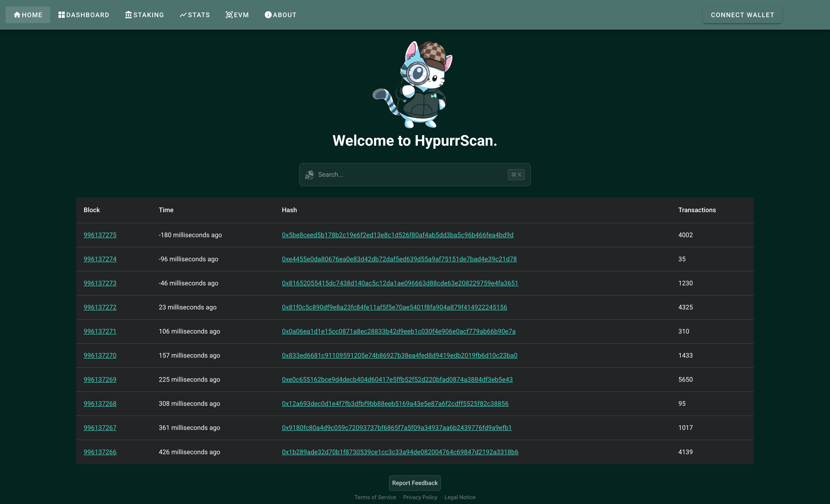Open the Terms of Service link
Screen dimensions: 830x504
pyautogui.click(x=375, y=497)
